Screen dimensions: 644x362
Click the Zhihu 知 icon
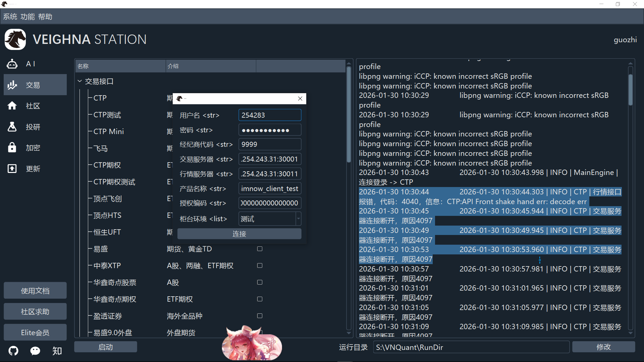click(x=57, y=351)
